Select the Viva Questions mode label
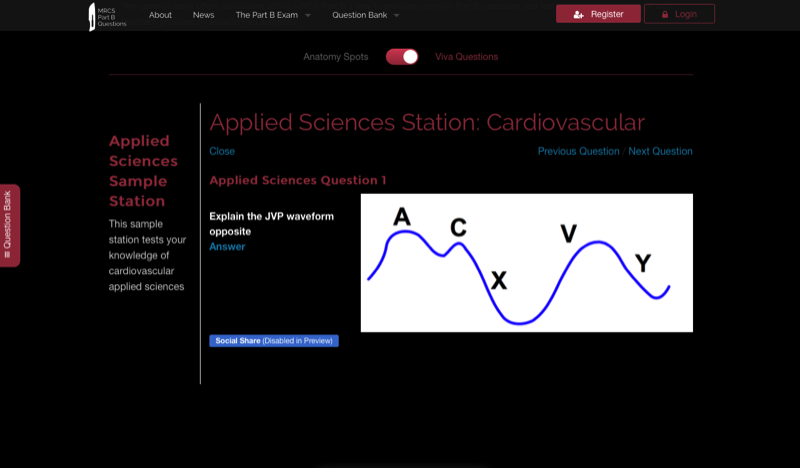This screenshot has height=468, width=800. [x=466, y=57]
